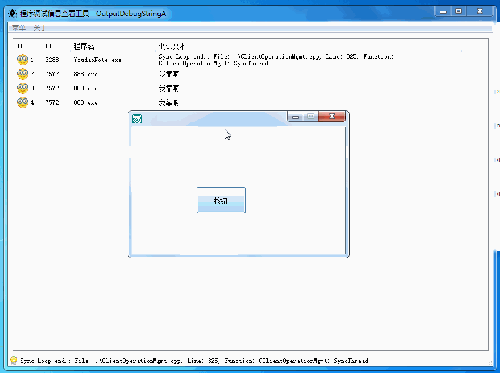The height and width of the screenshot is (373, 500).
Task: Select PID 3288 in the first row
Action: coord(52,60)
